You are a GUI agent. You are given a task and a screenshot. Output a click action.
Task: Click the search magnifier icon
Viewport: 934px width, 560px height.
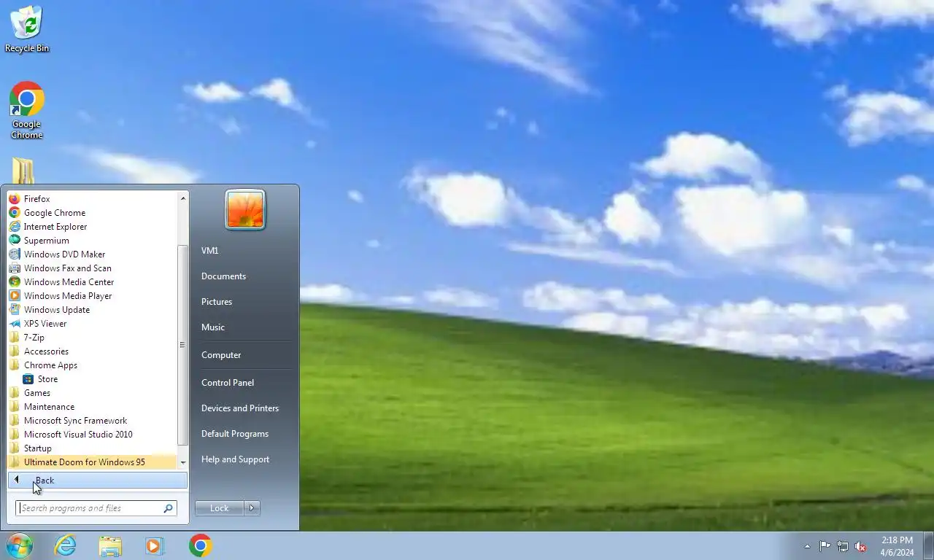[x=169, y=508]
